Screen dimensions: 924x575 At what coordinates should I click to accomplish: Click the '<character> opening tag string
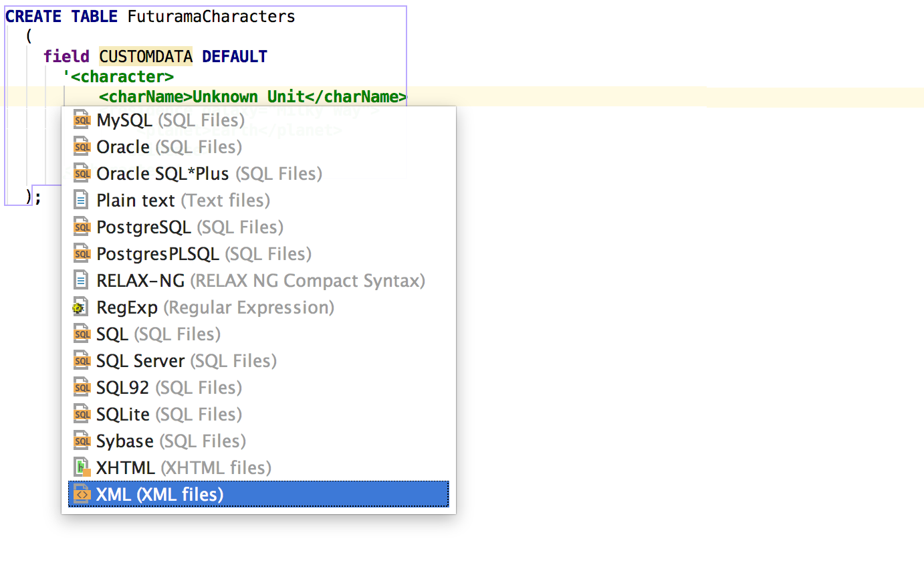click(118, 77)
